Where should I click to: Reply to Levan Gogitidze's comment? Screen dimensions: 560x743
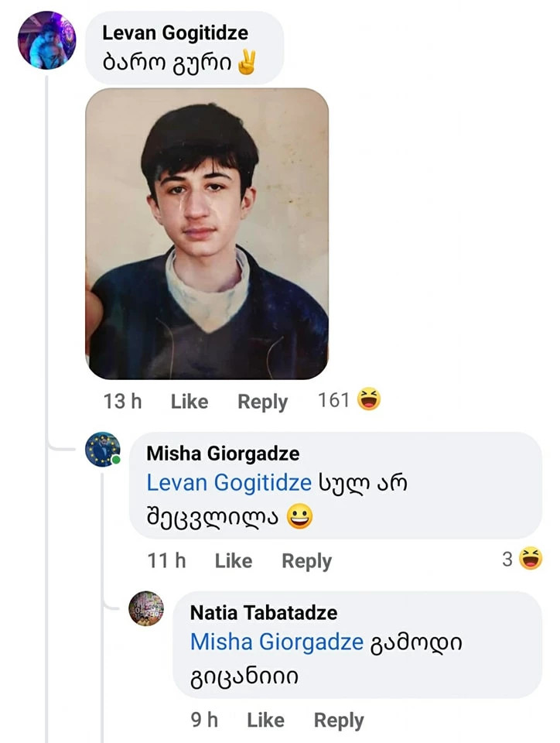tap(262, 402)
